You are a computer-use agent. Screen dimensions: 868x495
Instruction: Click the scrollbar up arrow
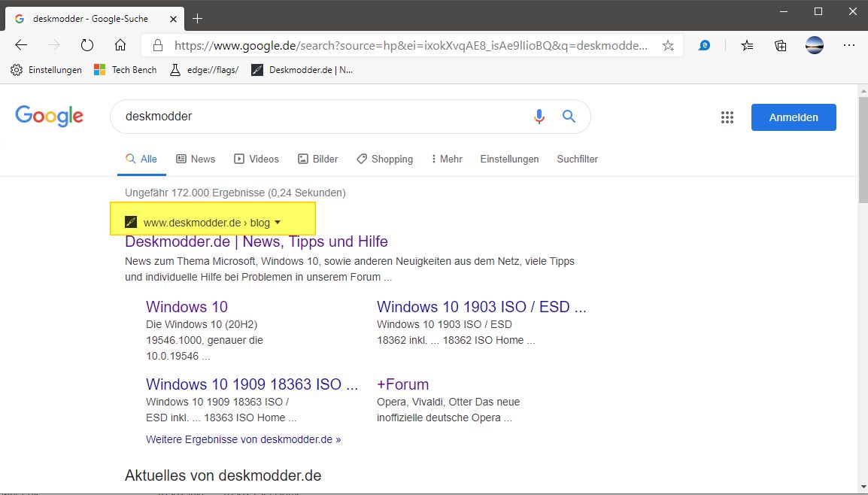863,91
